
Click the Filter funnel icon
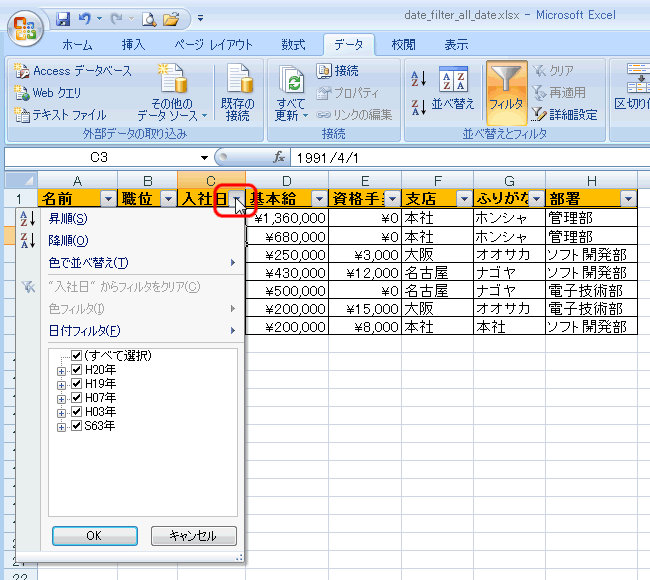pyautogui.click(x=507, y=92)
